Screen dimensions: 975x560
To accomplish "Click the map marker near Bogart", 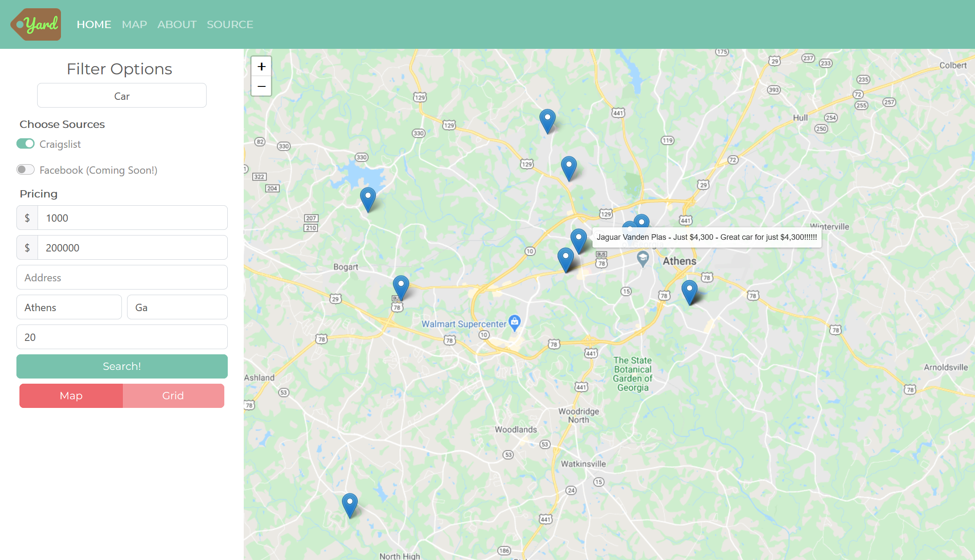I will [x=401, y=286].
